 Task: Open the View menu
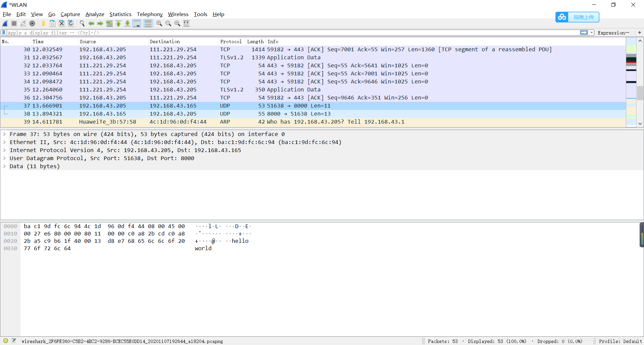pos(37,14)
